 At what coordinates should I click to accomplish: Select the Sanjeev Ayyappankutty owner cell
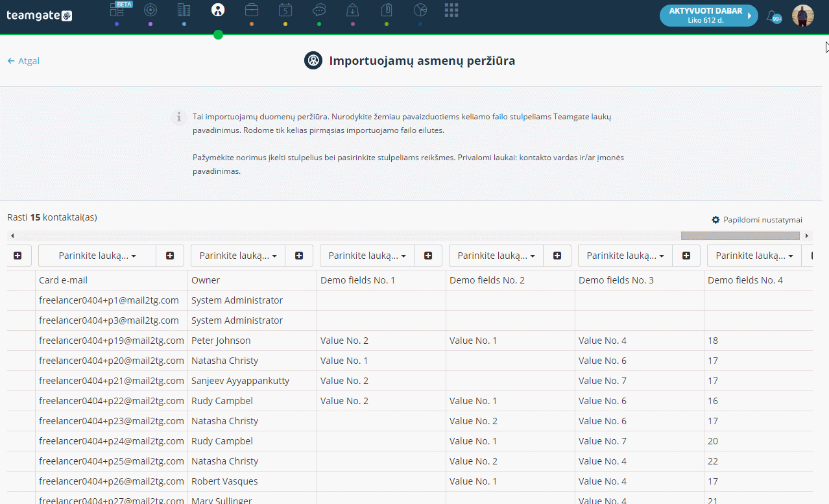click(x=252, y=381)
